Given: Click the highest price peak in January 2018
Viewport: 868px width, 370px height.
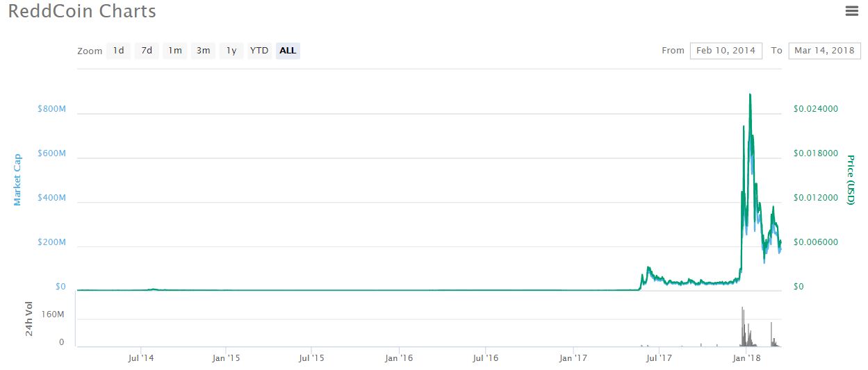Looking at the screenshot, I should coord(750,94).
